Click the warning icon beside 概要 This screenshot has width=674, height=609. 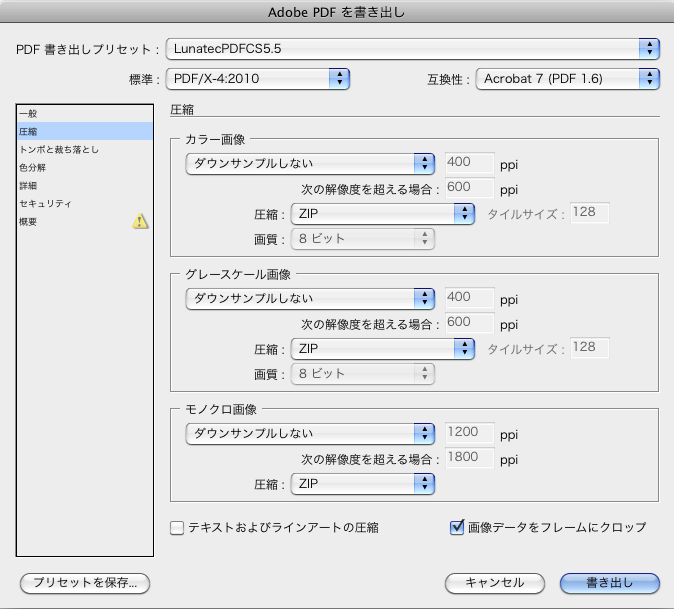140,221
